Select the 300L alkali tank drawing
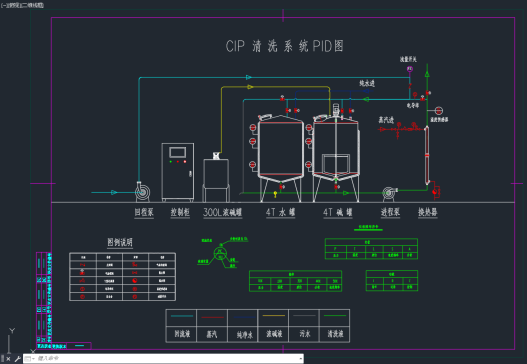The height and width of the screenshot is (364, 527). pyautogui.click(x=216, y=178)
